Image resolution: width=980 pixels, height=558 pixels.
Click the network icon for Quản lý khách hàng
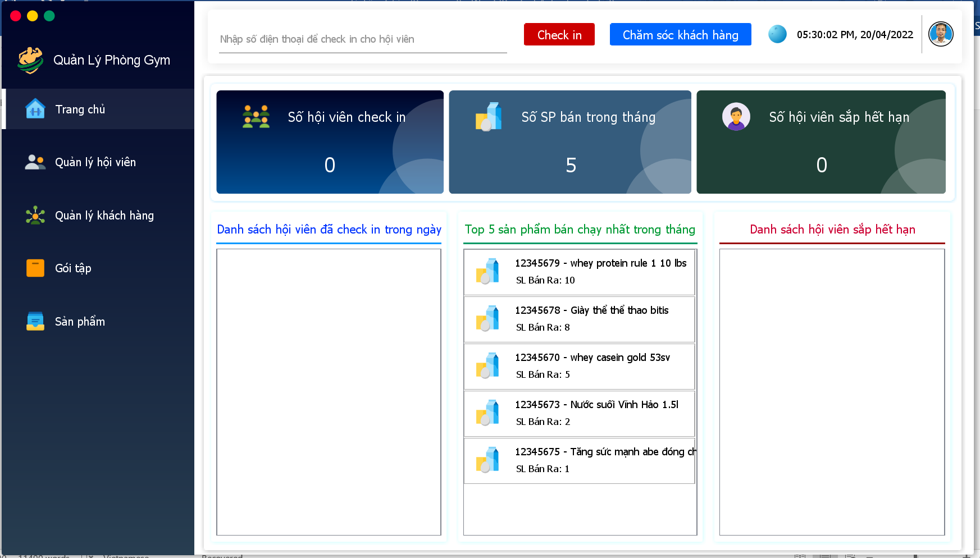click(35, 216)
